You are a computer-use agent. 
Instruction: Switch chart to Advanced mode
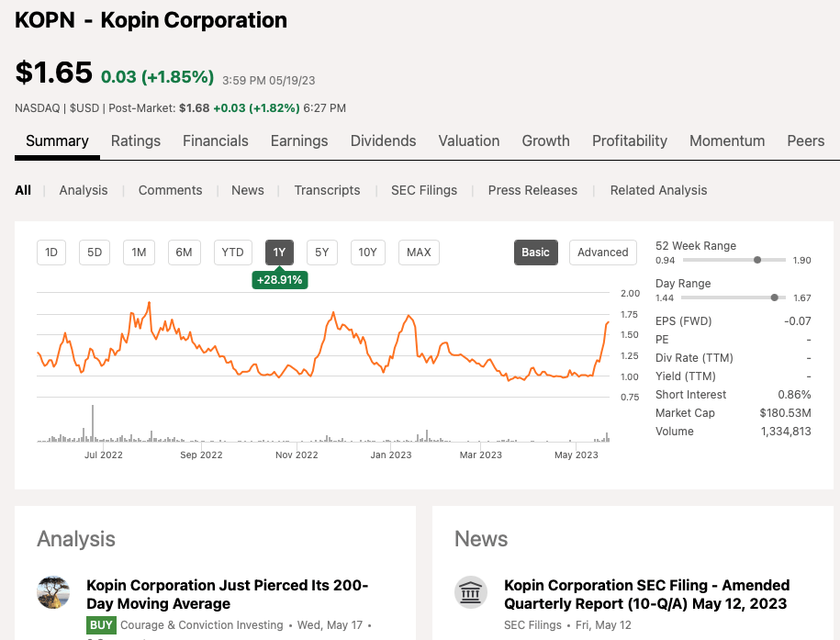pyautogui.click(x=602, y=253)
